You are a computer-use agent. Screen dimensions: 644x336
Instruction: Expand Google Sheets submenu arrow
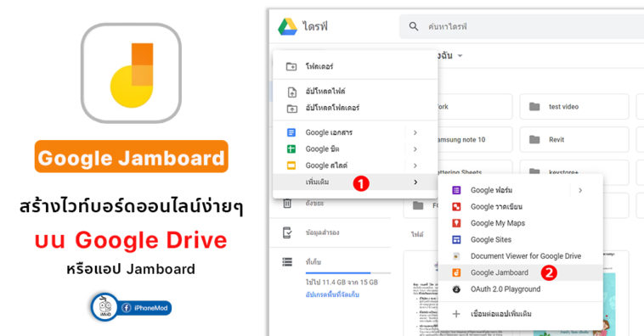[x=415, y=149]
